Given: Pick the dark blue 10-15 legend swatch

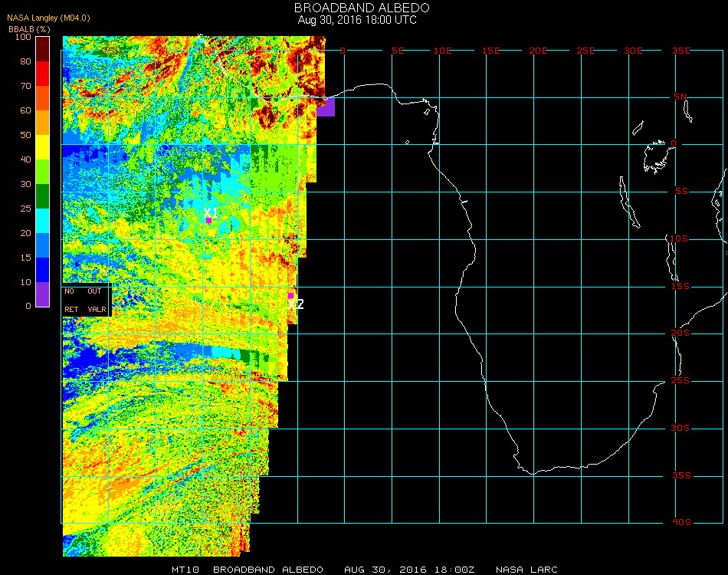Looking at the screenshot, I should pos(43,270).
